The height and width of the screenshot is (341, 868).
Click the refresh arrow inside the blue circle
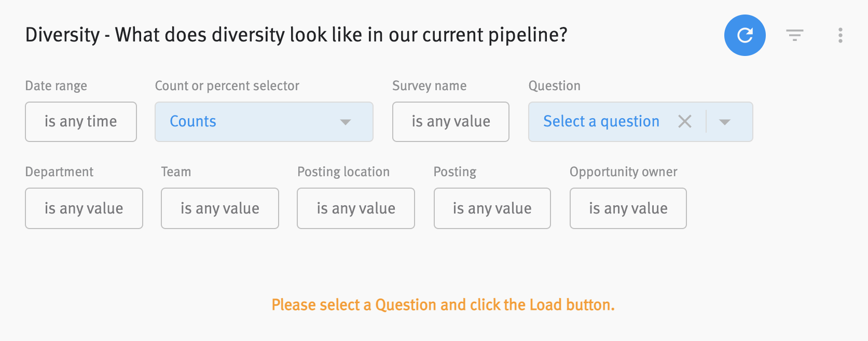pos(745,35)
